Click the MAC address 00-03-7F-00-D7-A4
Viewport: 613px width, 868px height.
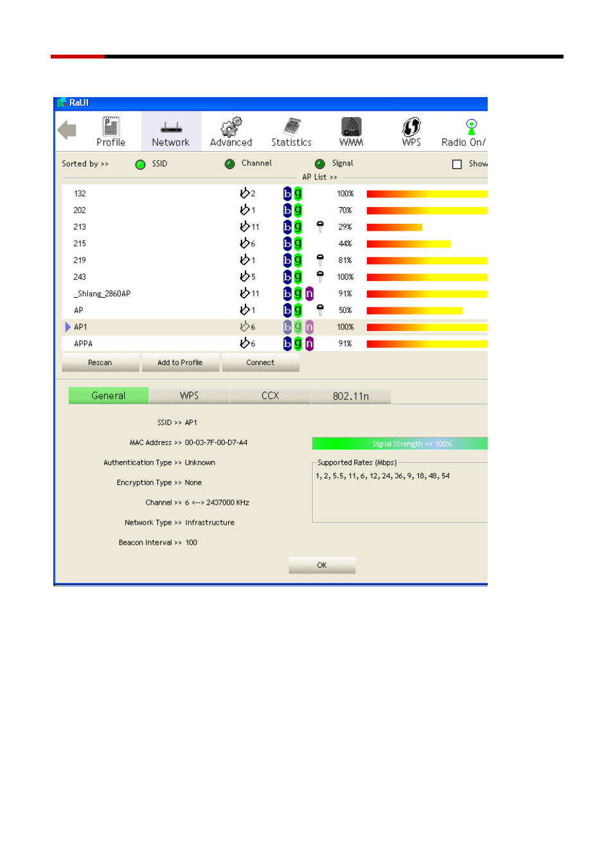click(216, 442)
